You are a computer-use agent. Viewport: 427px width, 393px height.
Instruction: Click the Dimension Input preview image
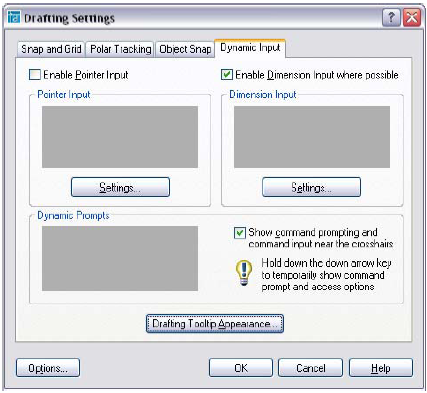(x=312, y=137)
